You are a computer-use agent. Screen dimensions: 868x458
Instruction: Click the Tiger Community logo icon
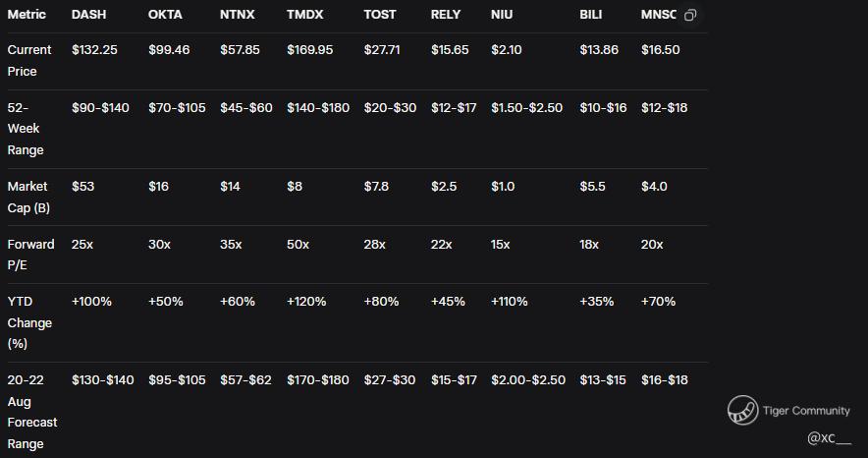[743, 411]
